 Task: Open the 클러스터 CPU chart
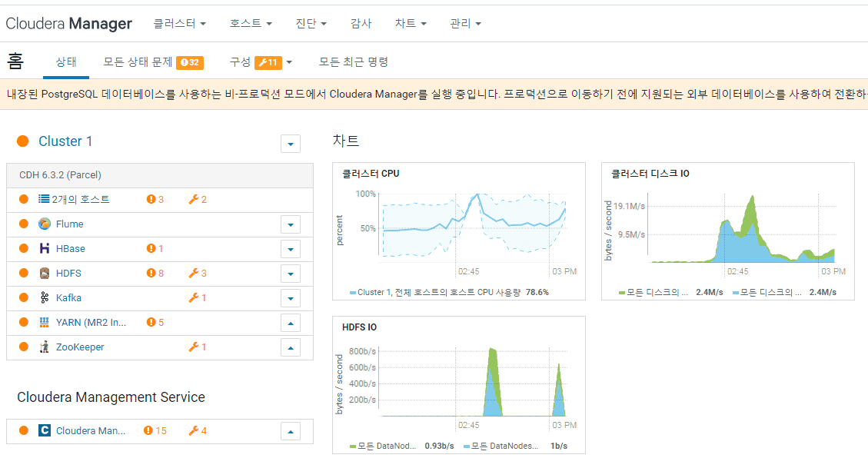tap(459, 231)
